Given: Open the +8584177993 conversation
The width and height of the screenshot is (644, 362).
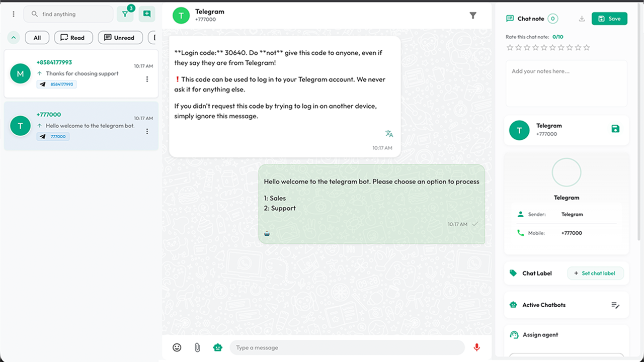Looking at the screenshot, I should tap(81, 73).
